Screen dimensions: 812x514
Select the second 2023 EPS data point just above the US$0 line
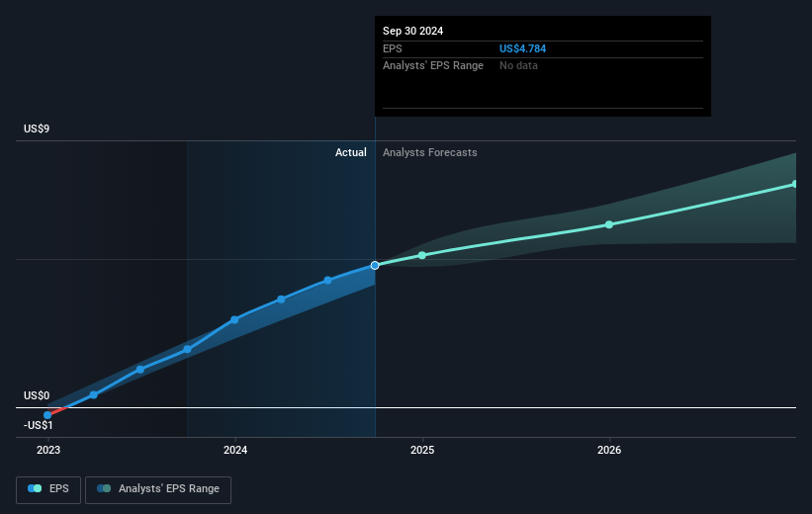94,395
